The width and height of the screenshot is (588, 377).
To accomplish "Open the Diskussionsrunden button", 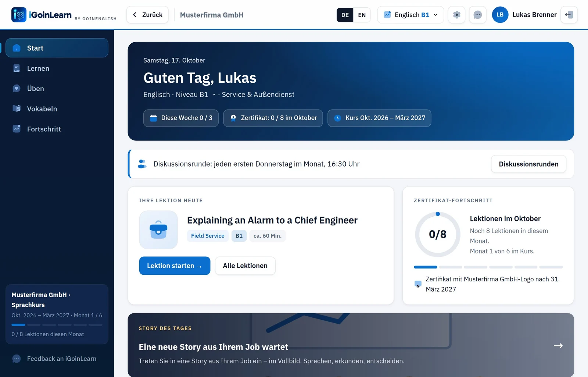I will click(528, 164).
